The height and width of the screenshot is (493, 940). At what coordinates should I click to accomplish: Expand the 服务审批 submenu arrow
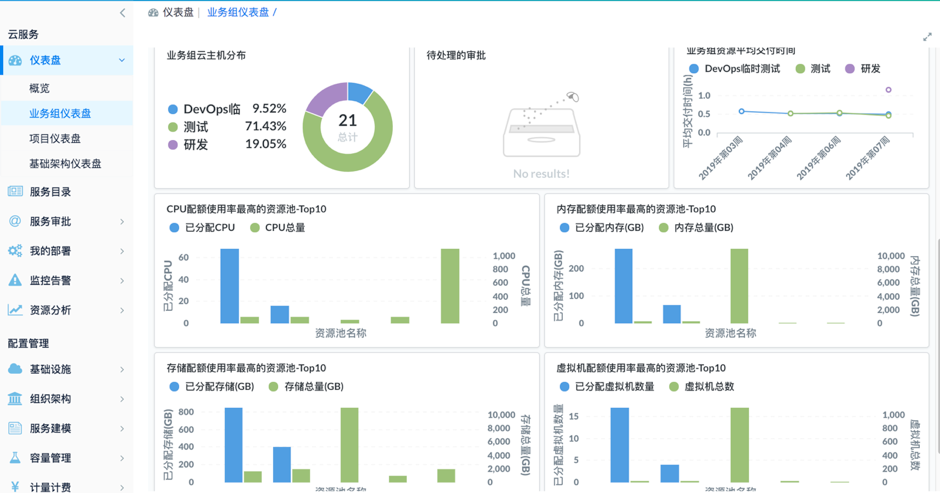click(122, 221)
